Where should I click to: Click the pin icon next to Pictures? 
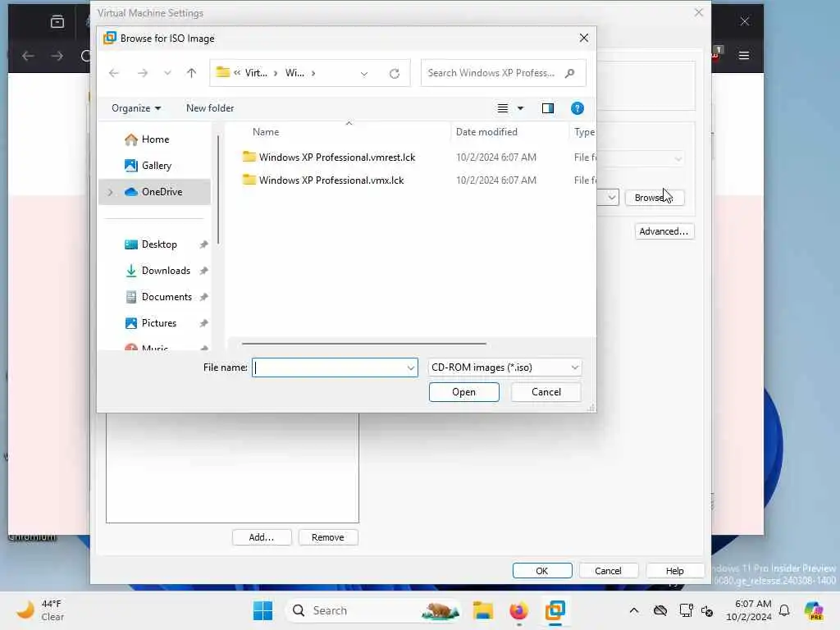coord(203,323)
